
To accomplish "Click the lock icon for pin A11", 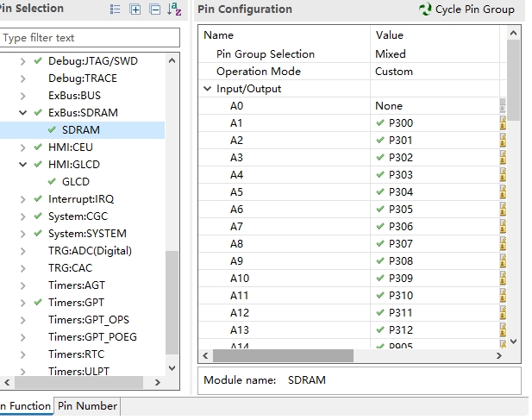I will coord(503,296).
